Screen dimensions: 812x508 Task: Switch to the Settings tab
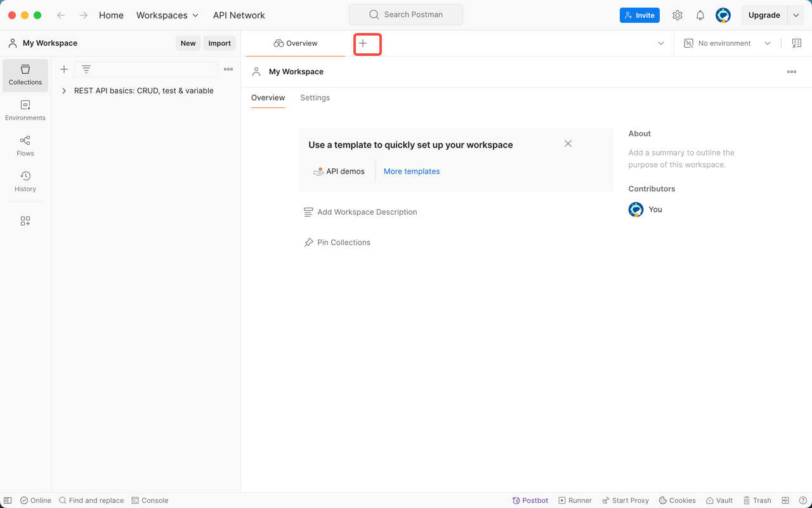pyautogui.click(x=315, y=98)
